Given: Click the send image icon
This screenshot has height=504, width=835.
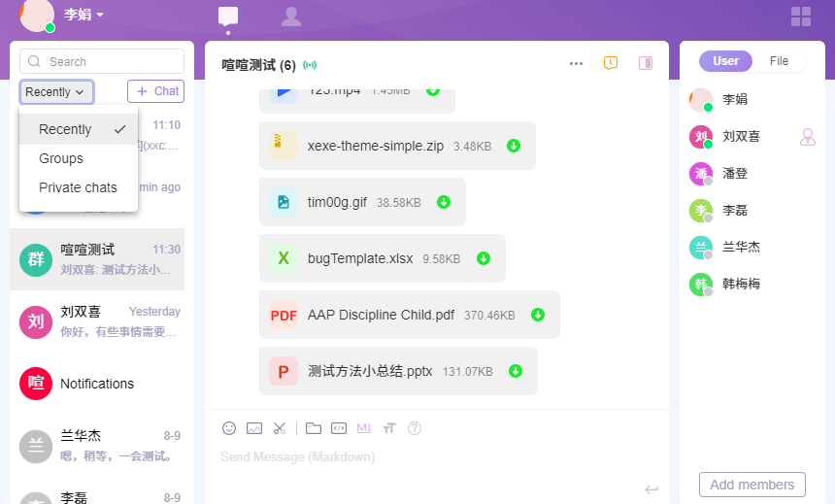Looking at the screenshot, I should tap(254, 428).
